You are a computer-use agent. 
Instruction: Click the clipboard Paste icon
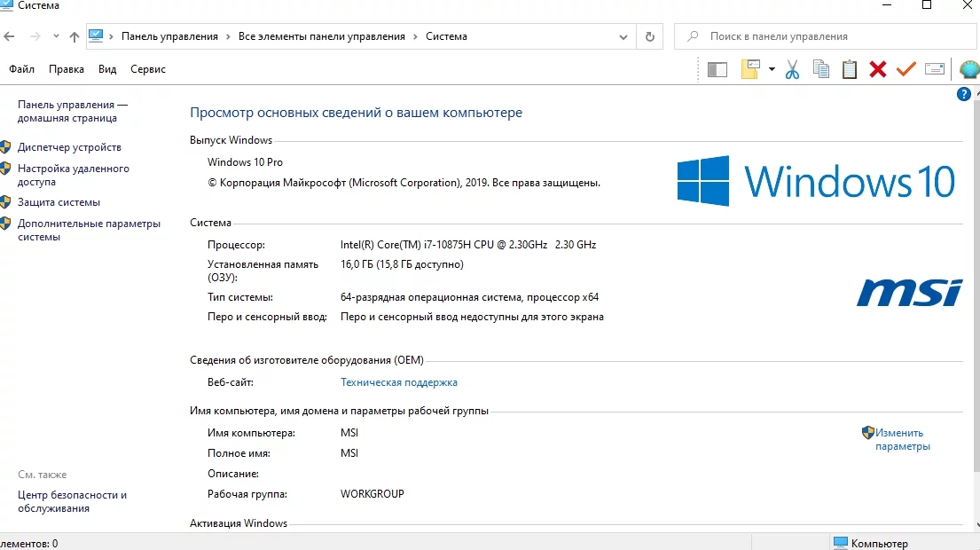(850, 69)
